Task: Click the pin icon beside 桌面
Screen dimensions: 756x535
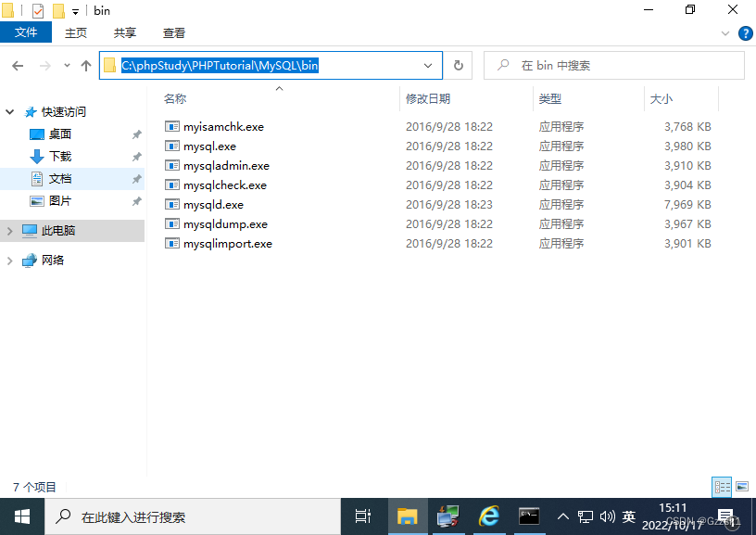Action: 137,134
